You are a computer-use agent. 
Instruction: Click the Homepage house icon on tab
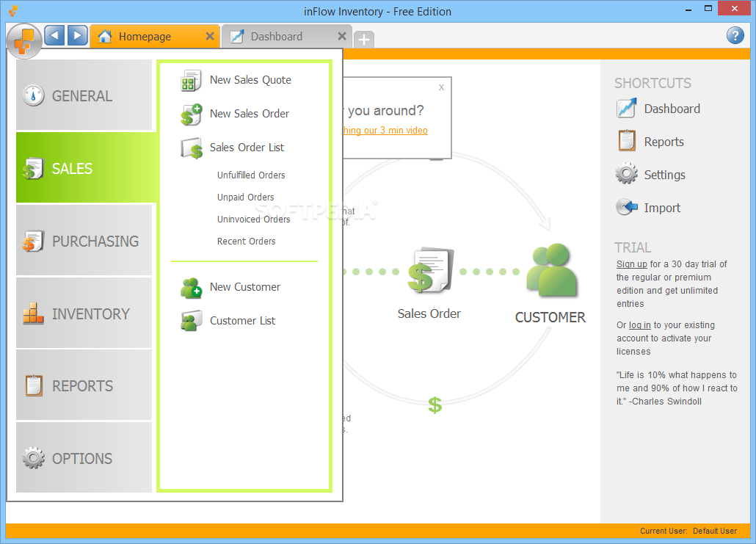click(105, 36)
